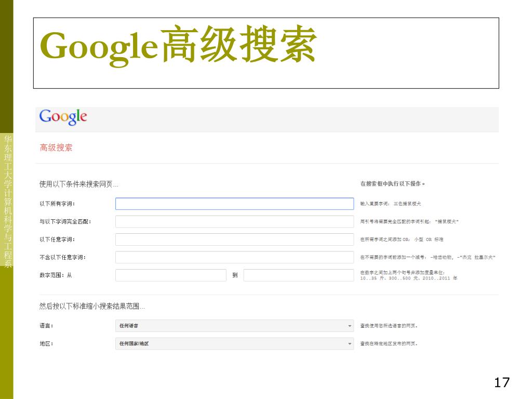Click the hint starting with 用引号将需要完全匹配
Viewport: 532px width, 399px height.
pos(409,222)
